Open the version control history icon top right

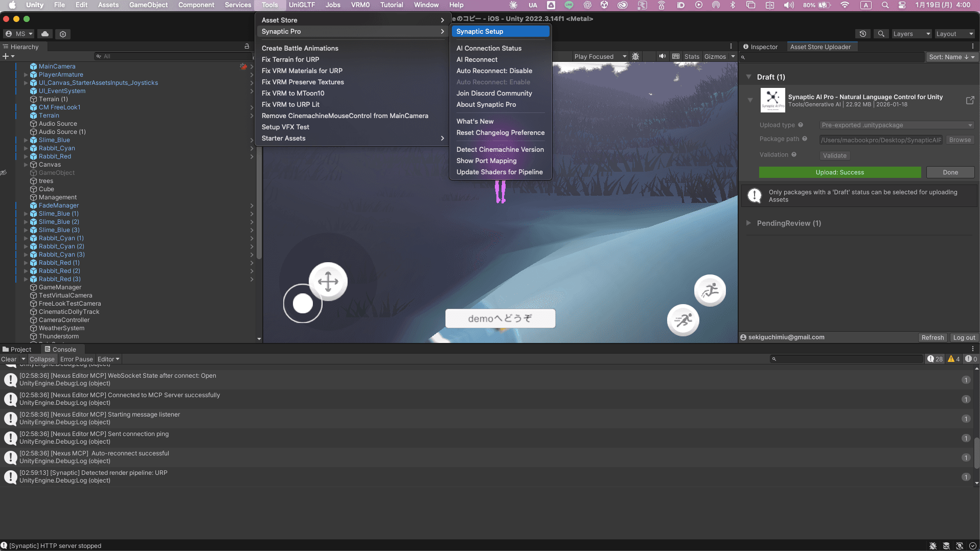[x=863, y=34]
